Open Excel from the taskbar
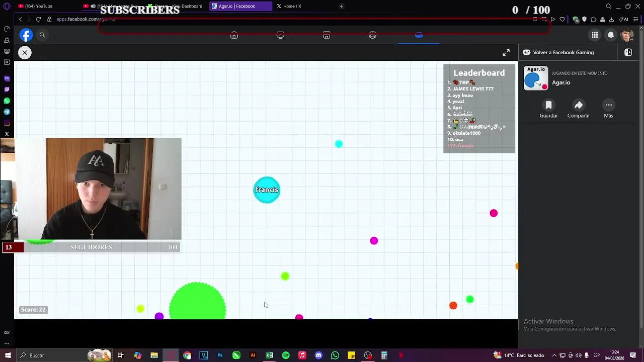 tap(269, 355)
